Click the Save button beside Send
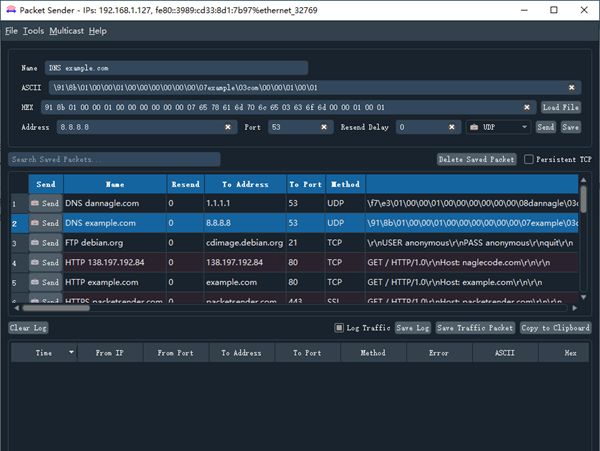Image resolution: width=600 pixels, height=451 pixels. coord(571,127)
